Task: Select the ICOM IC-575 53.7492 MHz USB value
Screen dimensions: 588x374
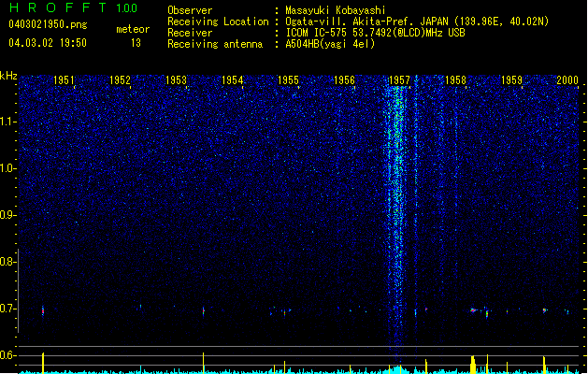Action: click(x=375, y=33)
